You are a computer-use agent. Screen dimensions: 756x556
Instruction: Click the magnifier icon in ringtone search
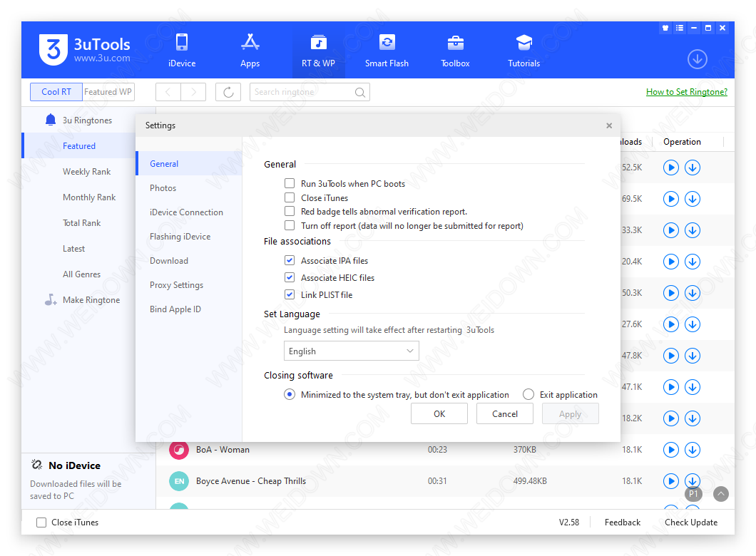click(359, 92)
